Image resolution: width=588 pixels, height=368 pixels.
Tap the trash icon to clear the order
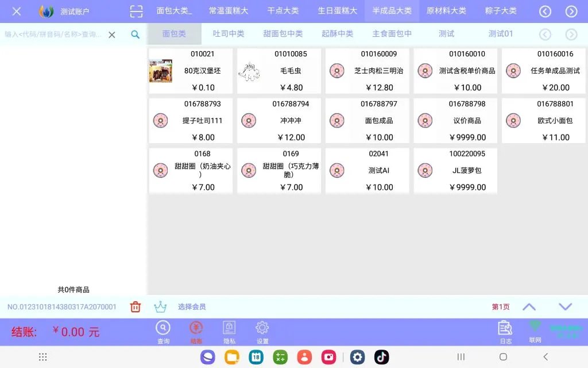coord(136,306)
